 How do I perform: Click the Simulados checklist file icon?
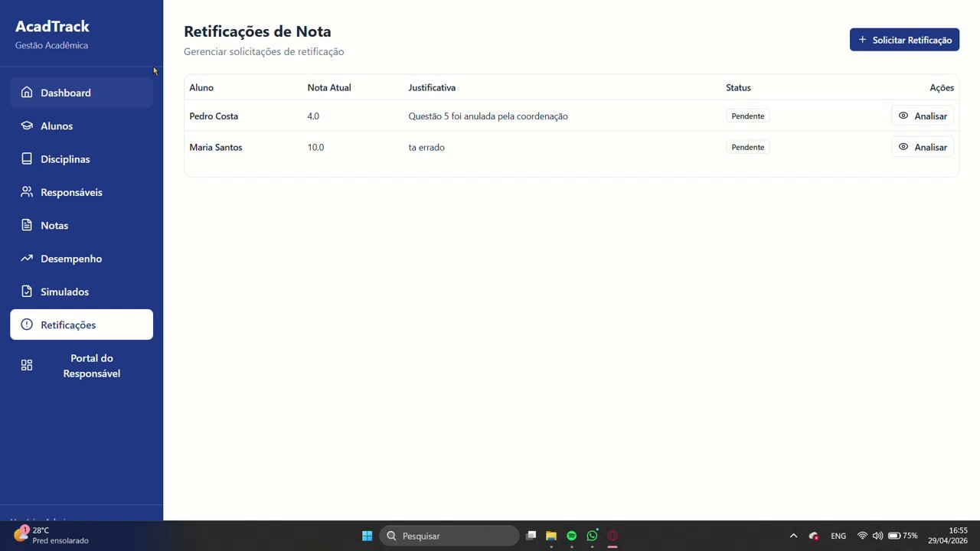point(27,292)
